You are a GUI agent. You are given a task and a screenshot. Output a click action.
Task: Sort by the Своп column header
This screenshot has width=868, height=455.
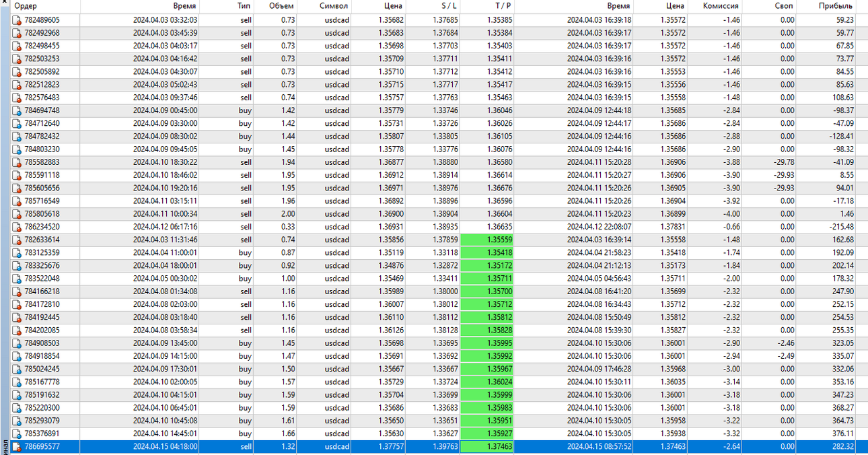coord(784,6)
